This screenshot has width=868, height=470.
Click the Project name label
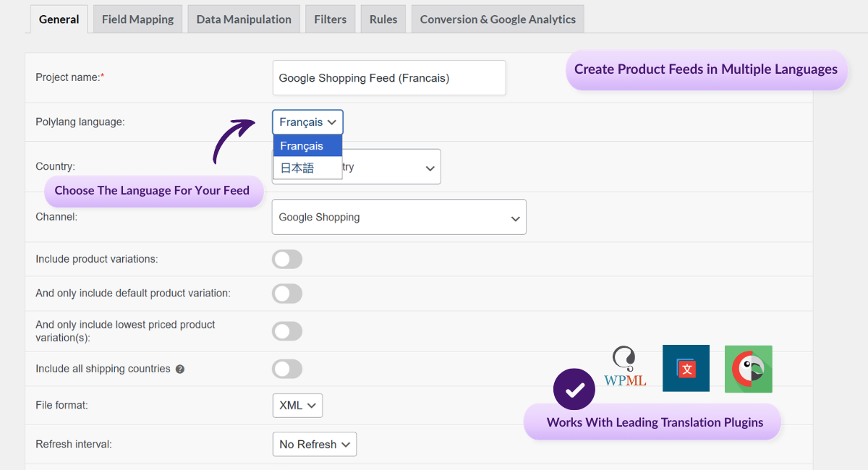pos(70,77)
